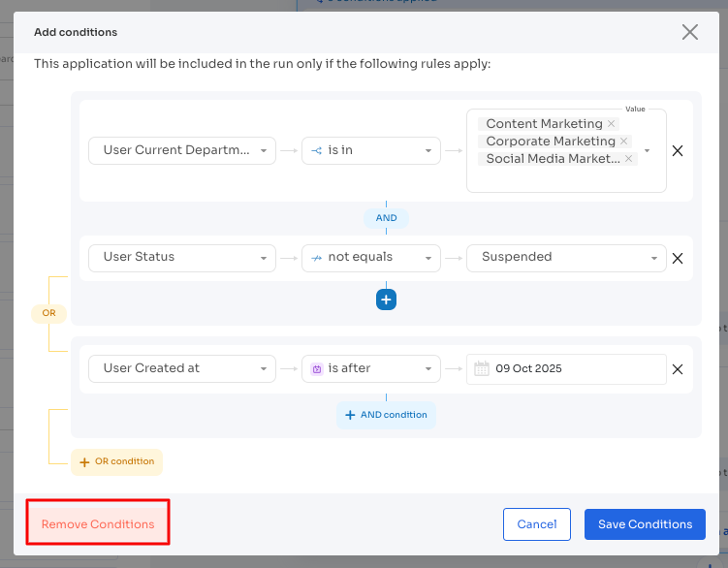The height and width of the screenshot is (568, 728).
Task: Click the AND connector label
Action: 386,218
